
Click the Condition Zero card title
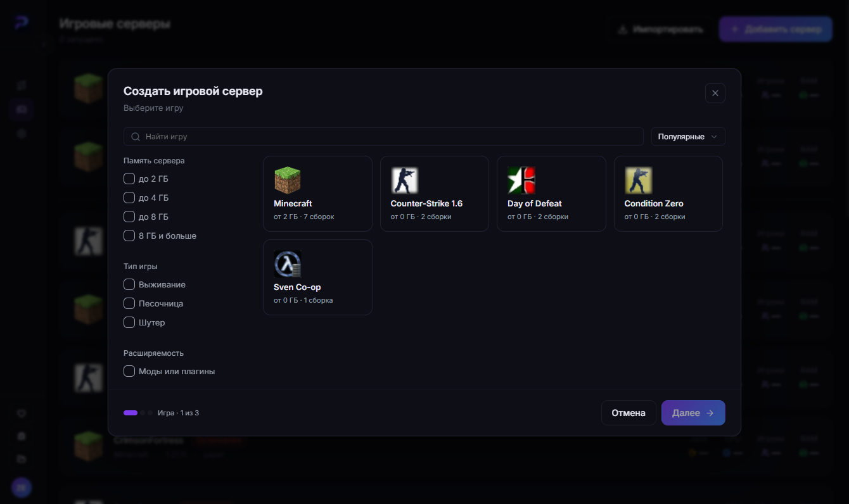click(x=654, y=204)
